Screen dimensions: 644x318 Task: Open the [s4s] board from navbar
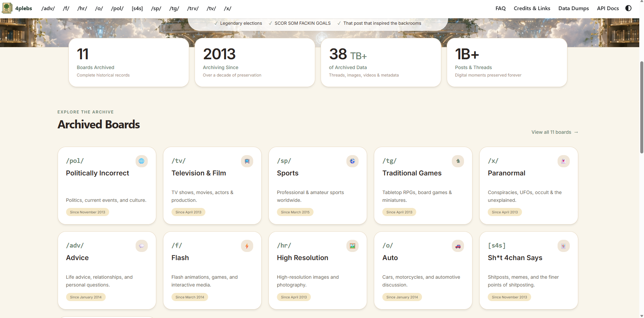[x=137, y=8]
